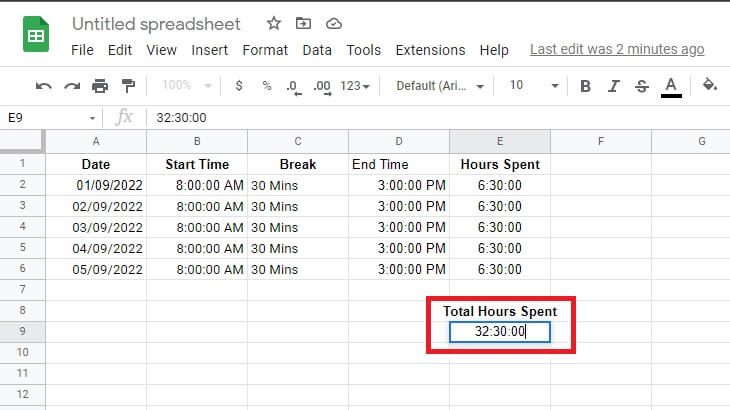Click cell E9 containing 32:30:00
The image size is (730, 410).
tap(500, 332)
